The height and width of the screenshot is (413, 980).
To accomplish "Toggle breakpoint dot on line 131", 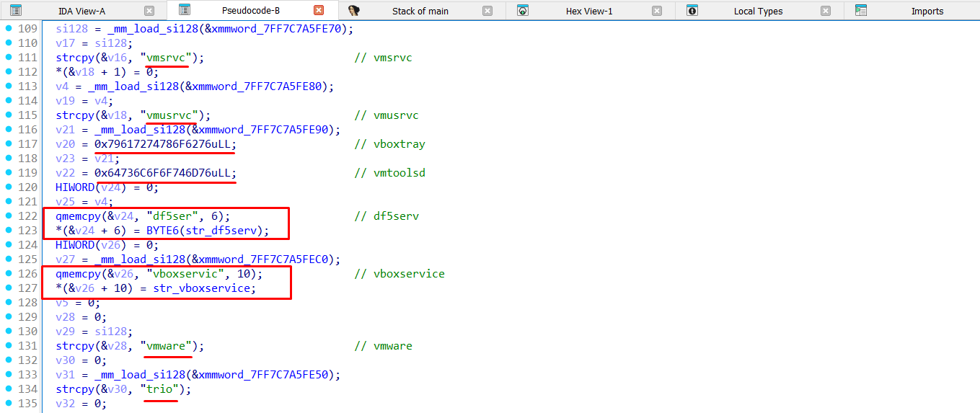I will pos(9,345).
